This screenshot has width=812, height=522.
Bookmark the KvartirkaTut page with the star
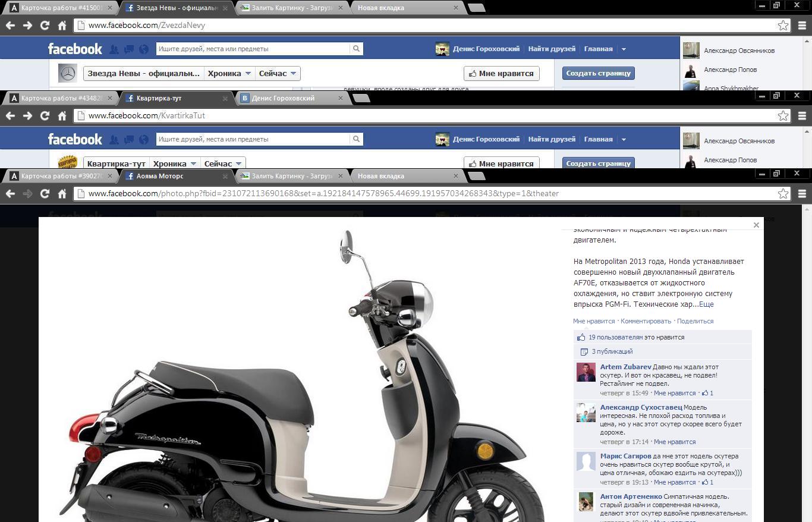[783, 116]
